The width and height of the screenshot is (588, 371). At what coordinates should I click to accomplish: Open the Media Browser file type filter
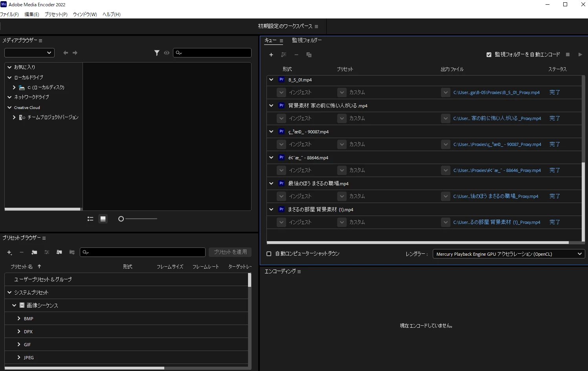pos(157,53)
